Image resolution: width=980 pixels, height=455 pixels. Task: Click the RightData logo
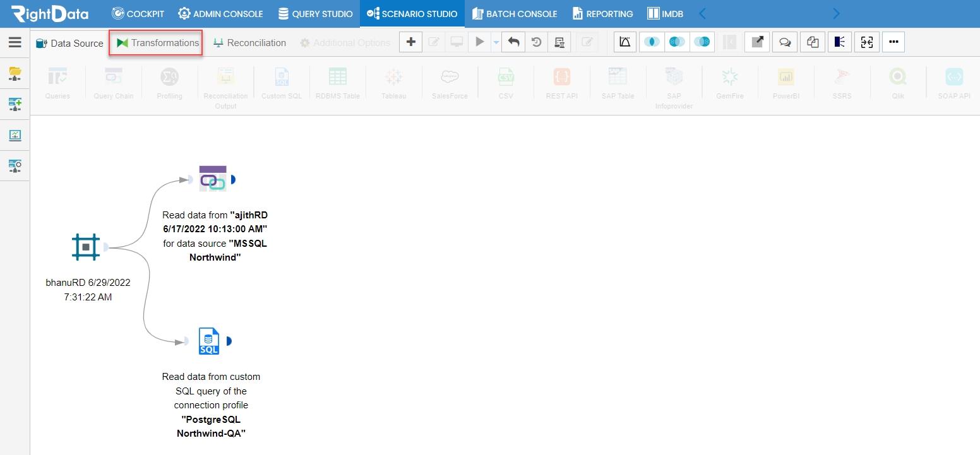point(50,14)
